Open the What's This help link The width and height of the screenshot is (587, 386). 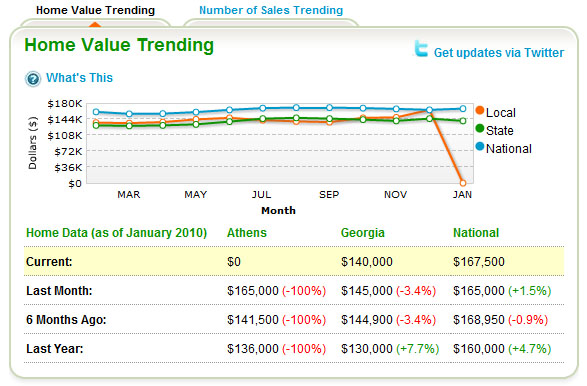(79, 78)
